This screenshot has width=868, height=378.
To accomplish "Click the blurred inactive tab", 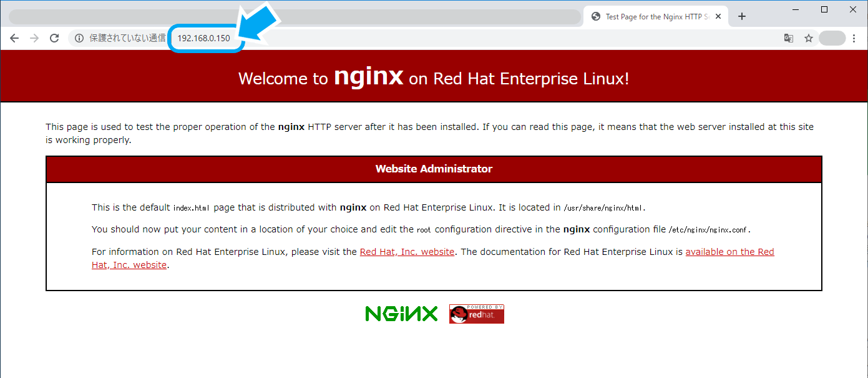I will (x=295, y=17).
